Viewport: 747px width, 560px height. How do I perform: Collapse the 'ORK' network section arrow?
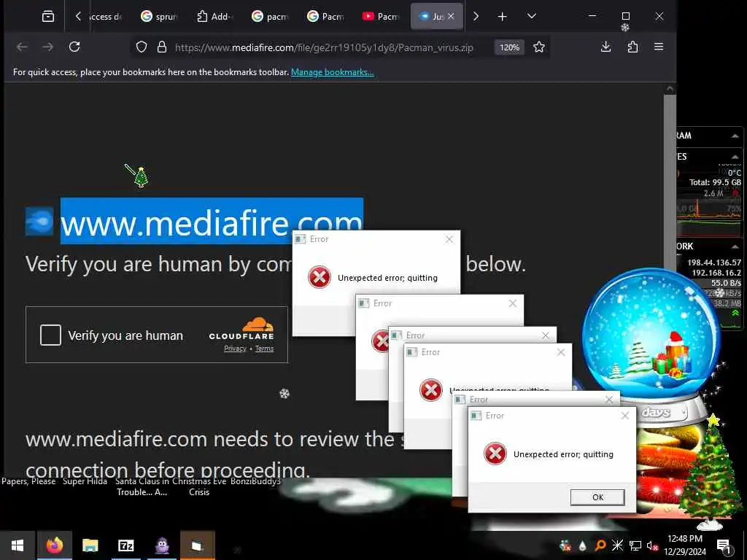pos(735,246)
